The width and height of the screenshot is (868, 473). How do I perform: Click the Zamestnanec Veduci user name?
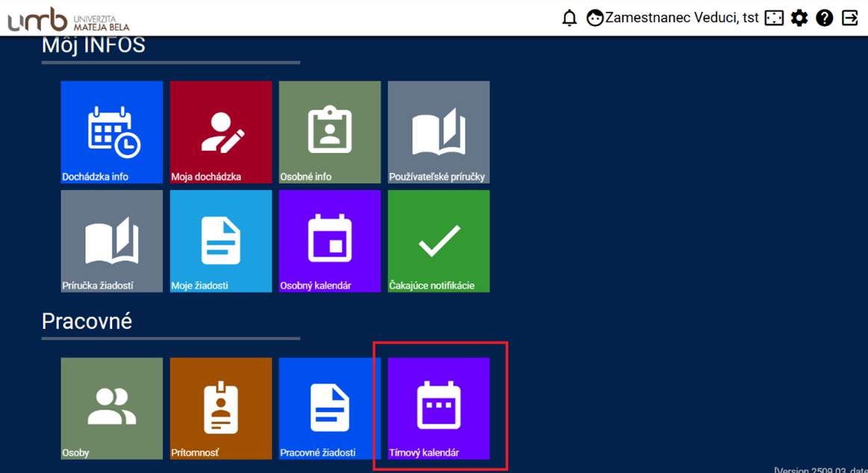(681, 18)
